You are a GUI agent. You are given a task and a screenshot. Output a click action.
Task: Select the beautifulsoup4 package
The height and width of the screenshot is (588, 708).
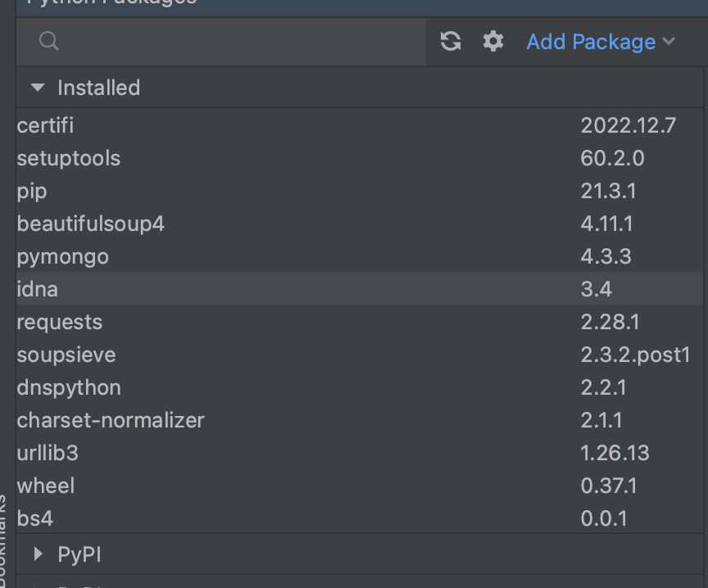click(x=91, y=224)
